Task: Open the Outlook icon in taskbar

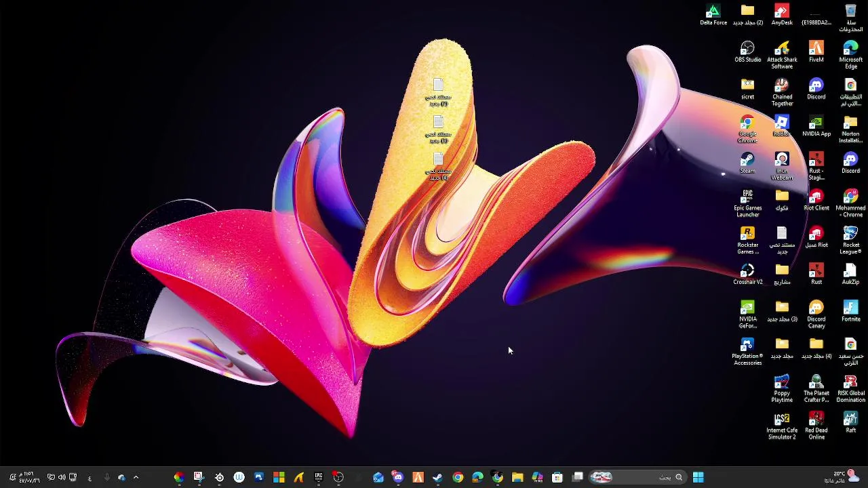Action: tap(378, 477)
